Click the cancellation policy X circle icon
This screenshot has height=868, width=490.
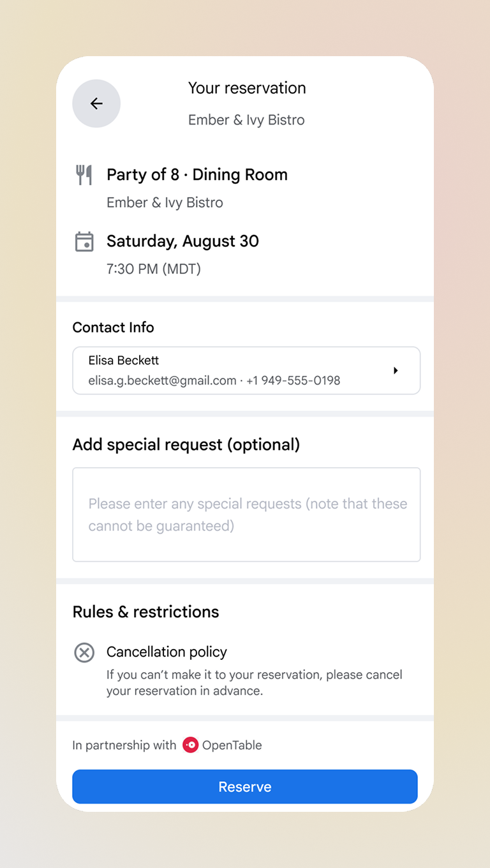pos(84,652)
